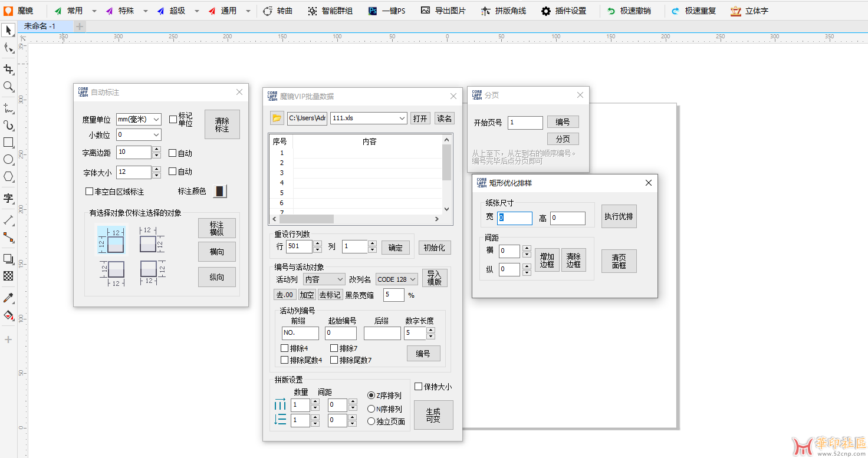Image resolution: width=868 pixels, height=458 pixels.
Task: Select the N序排列 radio option
Action: (371, 408)
